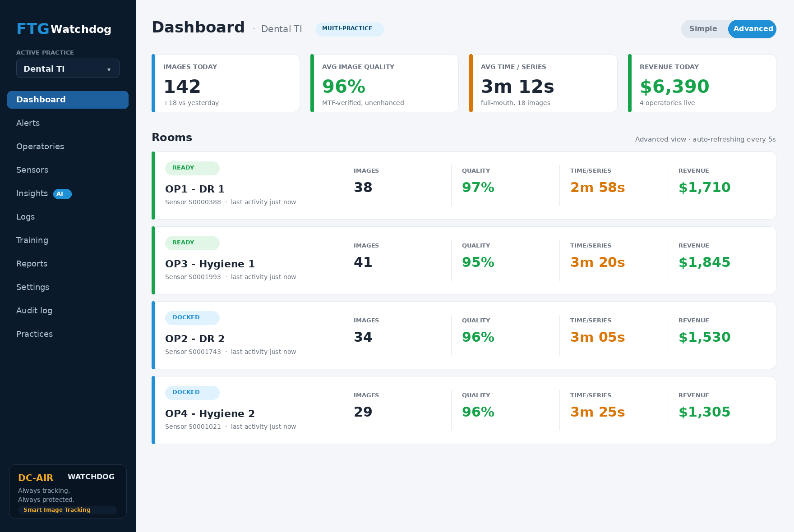
Task: Click OP4 time/series value 3m 25s
Action: click(x=598, y=412)
